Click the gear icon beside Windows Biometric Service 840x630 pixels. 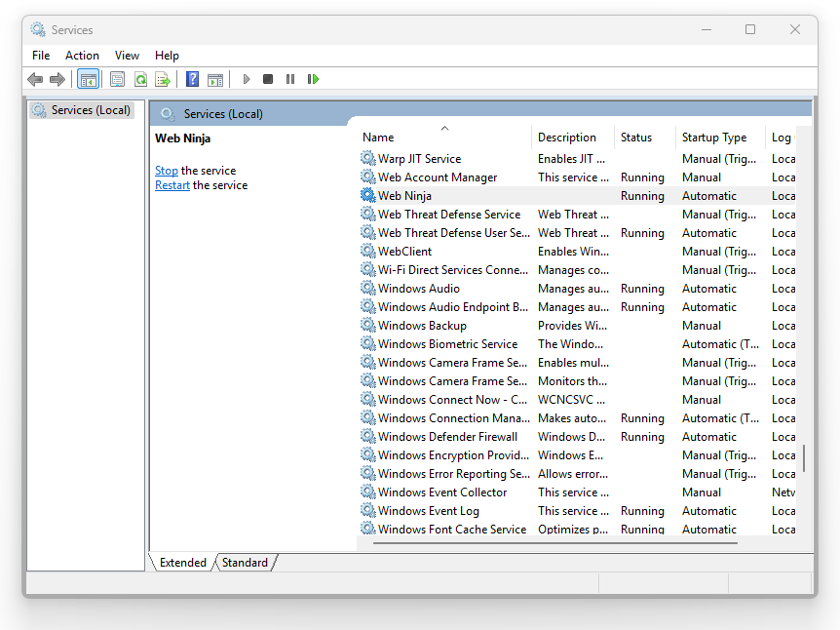368,343
